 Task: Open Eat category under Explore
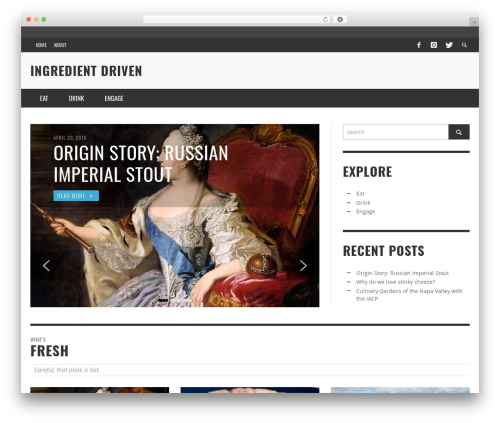tap(360, 194)
